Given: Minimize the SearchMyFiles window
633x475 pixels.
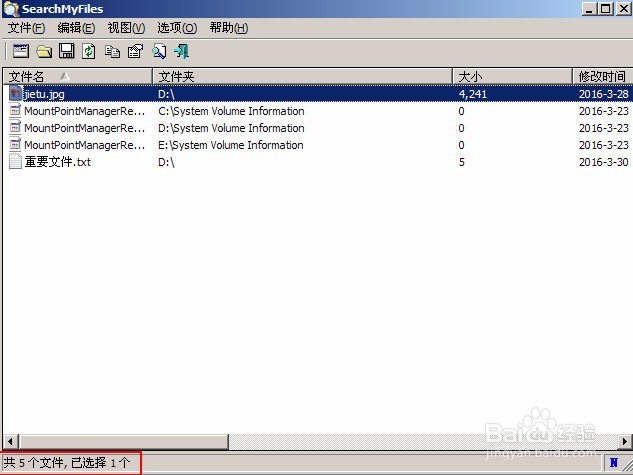Looking at the screenshot, I should [x=589, y=9].
